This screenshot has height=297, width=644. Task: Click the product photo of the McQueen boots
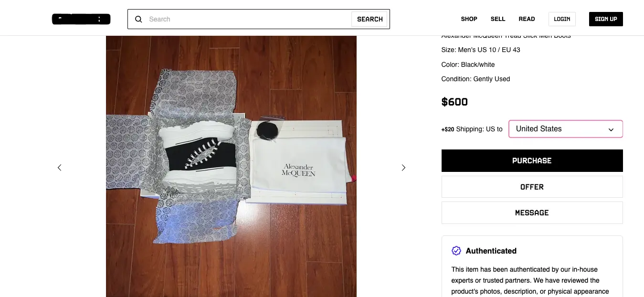point(231,166)
